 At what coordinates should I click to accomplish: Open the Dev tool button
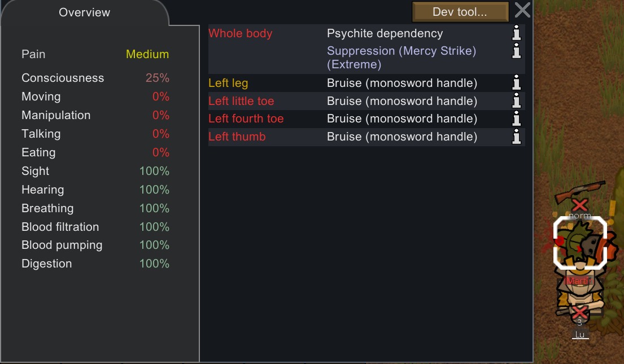click(460, 12)
